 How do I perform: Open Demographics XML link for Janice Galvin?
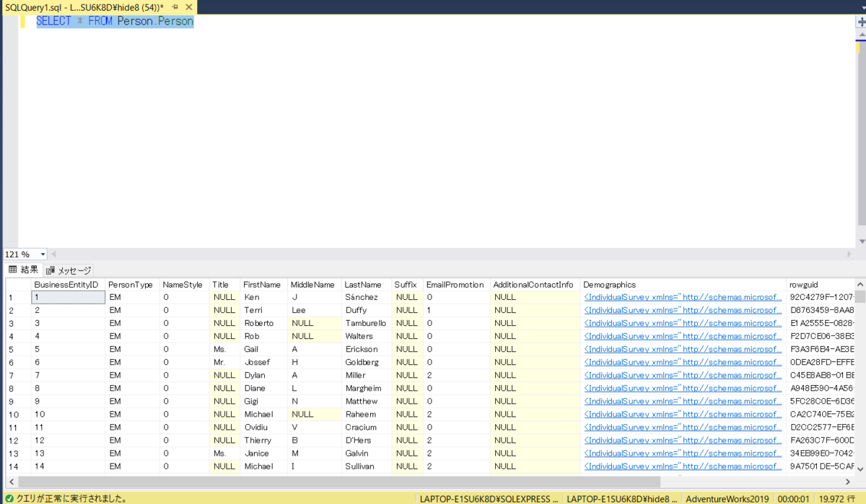[x=683, y=454]
